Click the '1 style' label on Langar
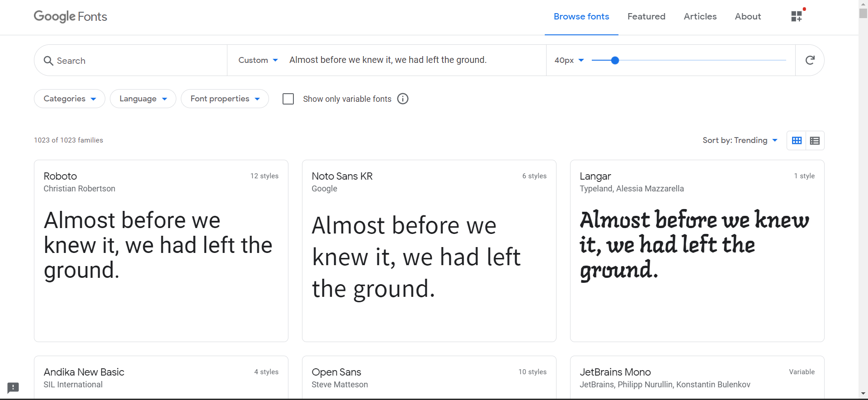The width and height of the screenshot is (868, 400). pos(804,176)
